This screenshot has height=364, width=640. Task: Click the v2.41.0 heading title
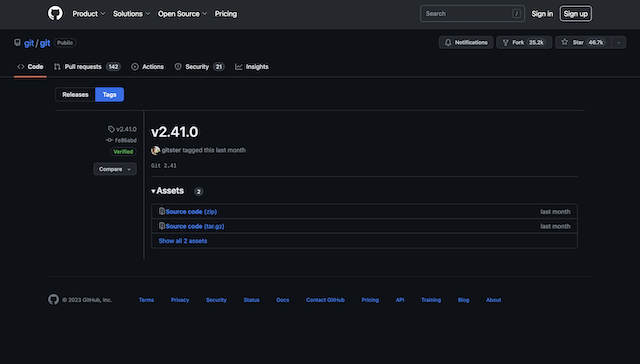click(x=174, y=132)
